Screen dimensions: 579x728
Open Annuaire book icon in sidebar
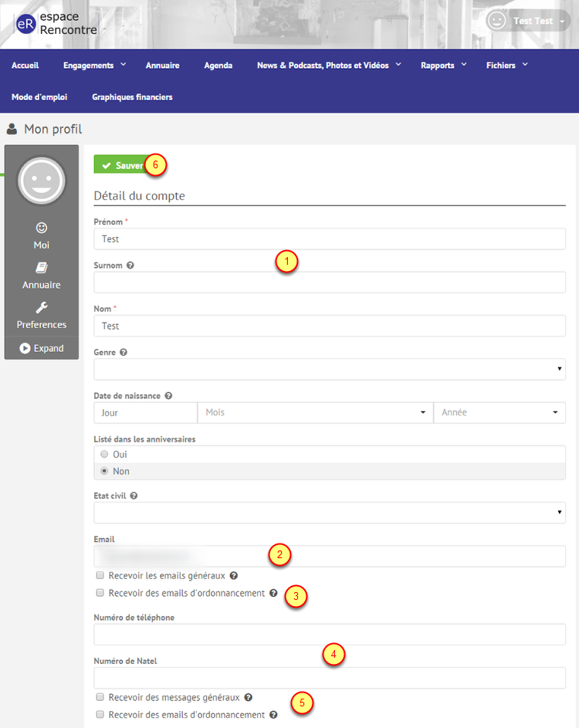tap(42, 268)
